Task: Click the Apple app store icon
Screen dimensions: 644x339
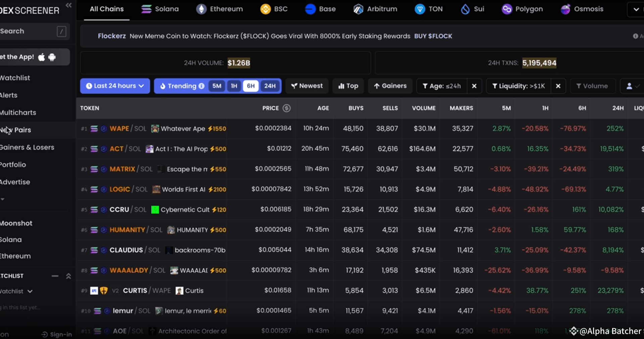Action: click(41, 57)
